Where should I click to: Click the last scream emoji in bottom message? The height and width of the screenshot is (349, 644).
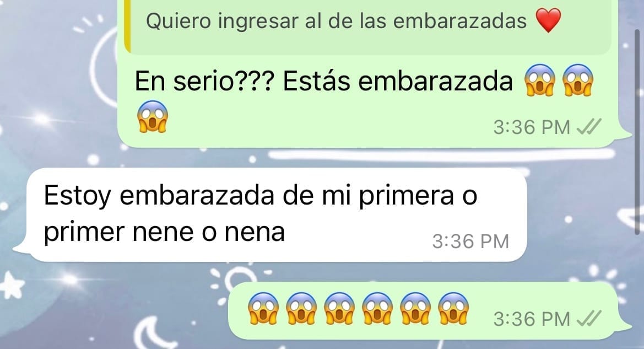(453, 309)
